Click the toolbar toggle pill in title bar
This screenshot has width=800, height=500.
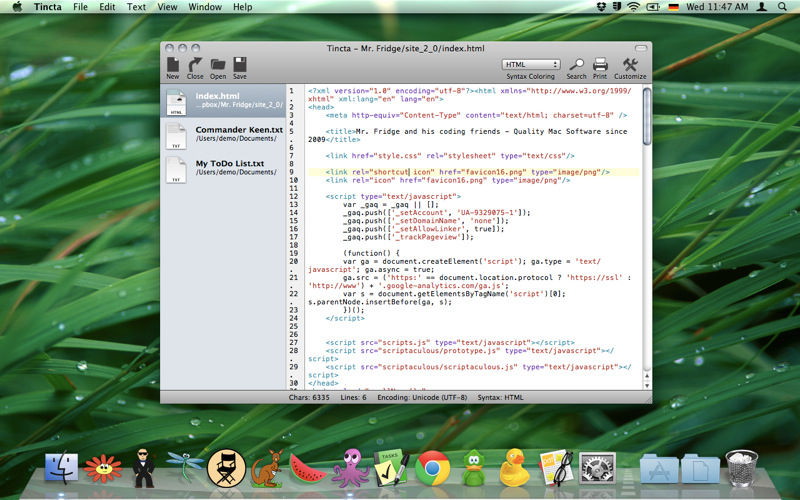coord(641,48)
